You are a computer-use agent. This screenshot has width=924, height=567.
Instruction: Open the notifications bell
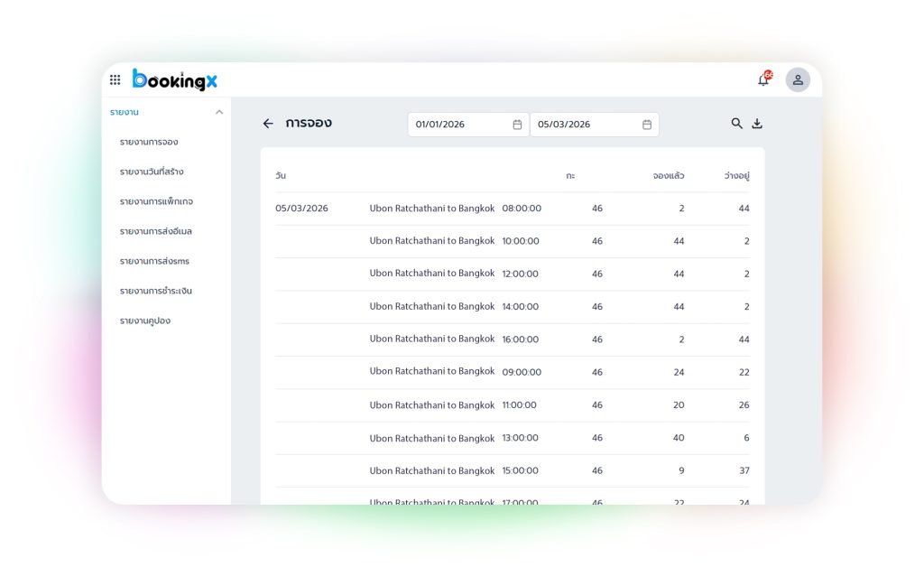pyautogui.click(x=763, y=79)
